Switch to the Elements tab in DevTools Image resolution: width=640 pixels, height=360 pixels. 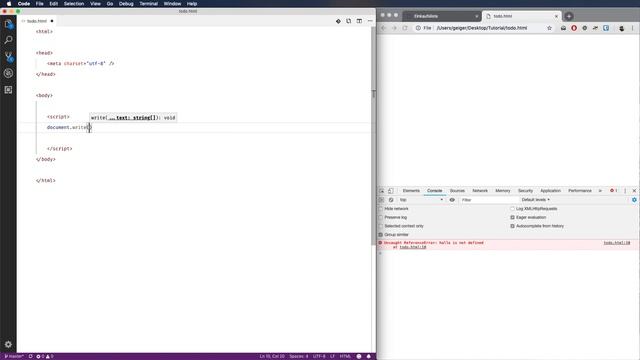point(411,191)
